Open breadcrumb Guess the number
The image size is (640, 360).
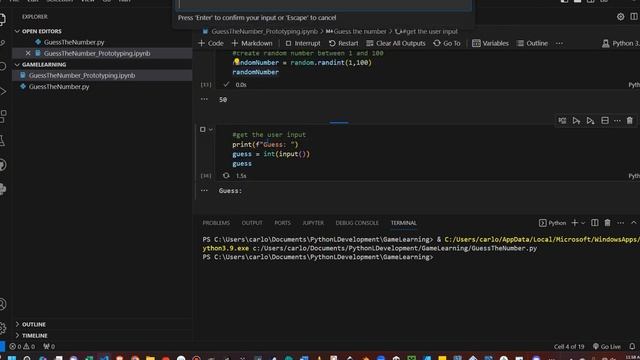point(356,31)
